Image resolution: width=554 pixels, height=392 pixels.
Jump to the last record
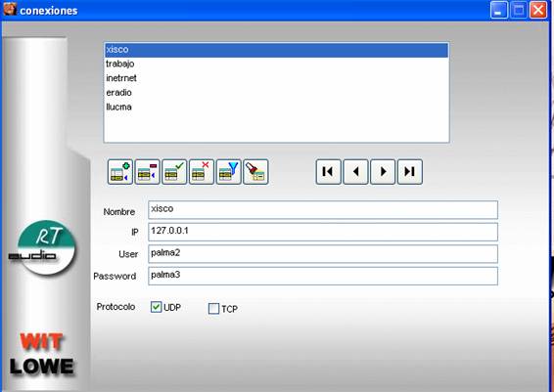410,172
